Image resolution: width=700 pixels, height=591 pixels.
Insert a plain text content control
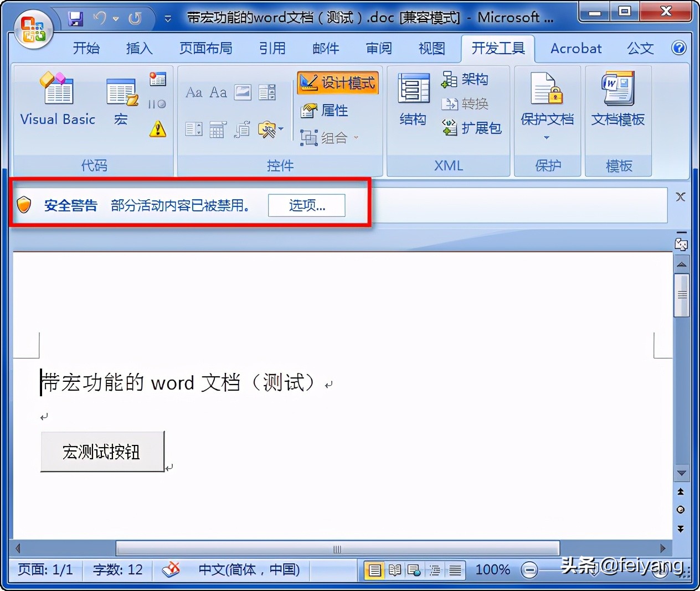(218, 92)
